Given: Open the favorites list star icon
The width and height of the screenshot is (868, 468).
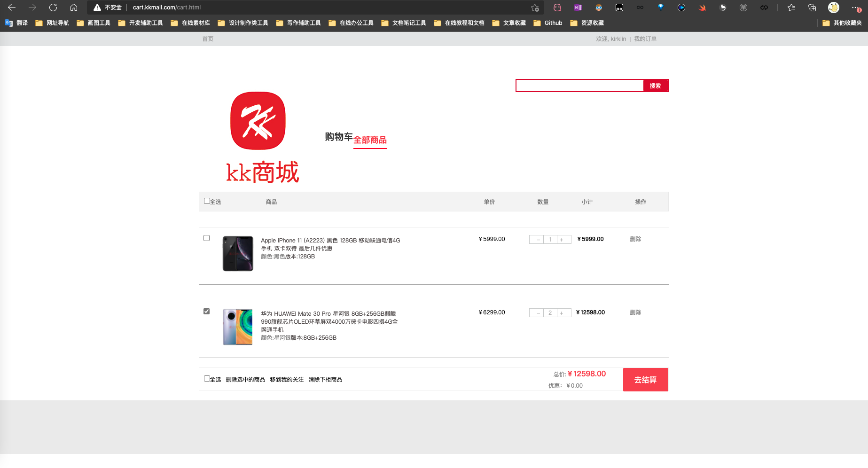Looking at the screenshot, I should tap(791, 8).
